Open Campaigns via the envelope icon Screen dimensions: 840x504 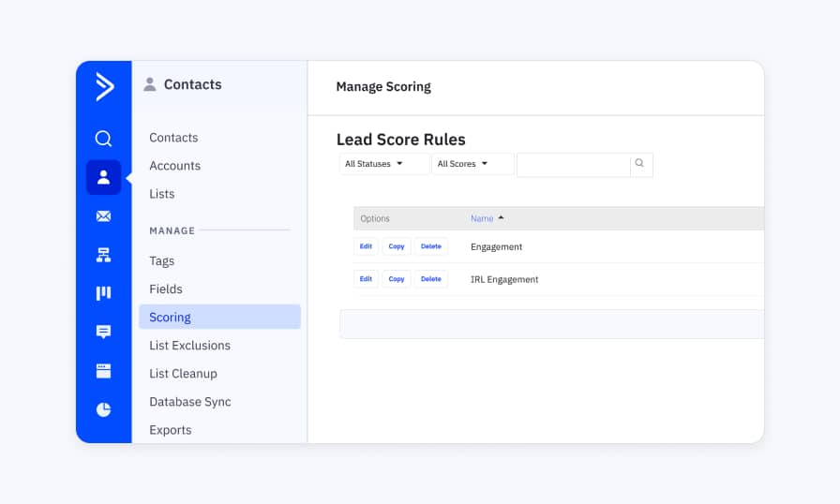coord(103,216)
